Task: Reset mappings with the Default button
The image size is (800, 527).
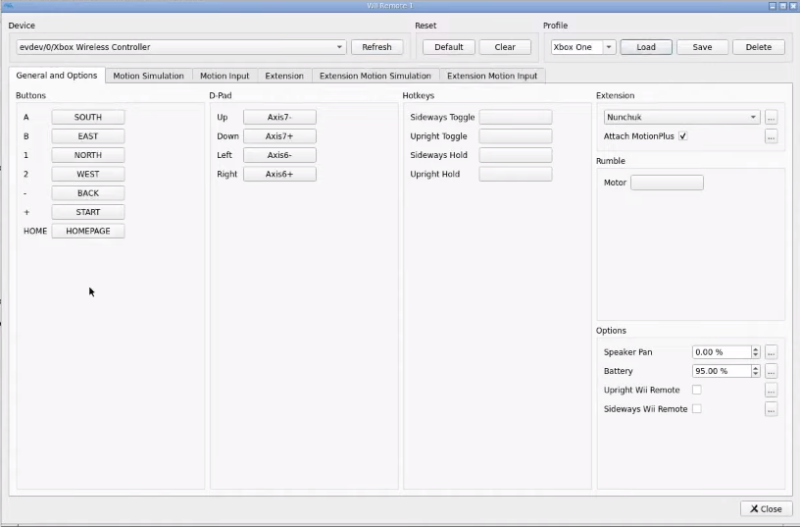Action: (x=449, y=47)
